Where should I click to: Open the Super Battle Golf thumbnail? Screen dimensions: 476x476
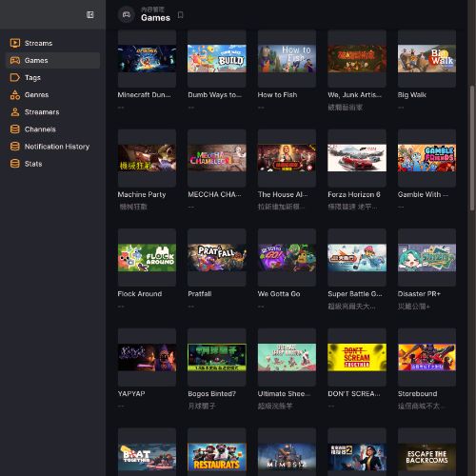pos(357,257)
